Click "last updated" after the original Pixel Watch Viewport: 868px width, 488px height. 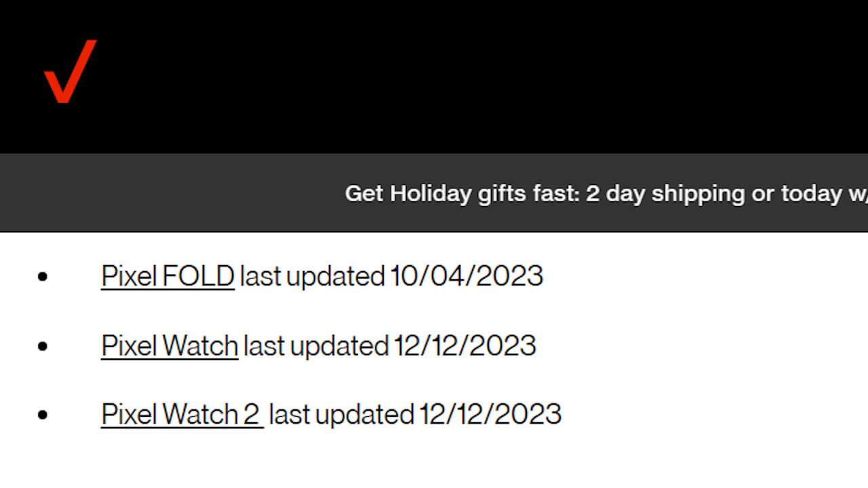[x=315, y=346]
